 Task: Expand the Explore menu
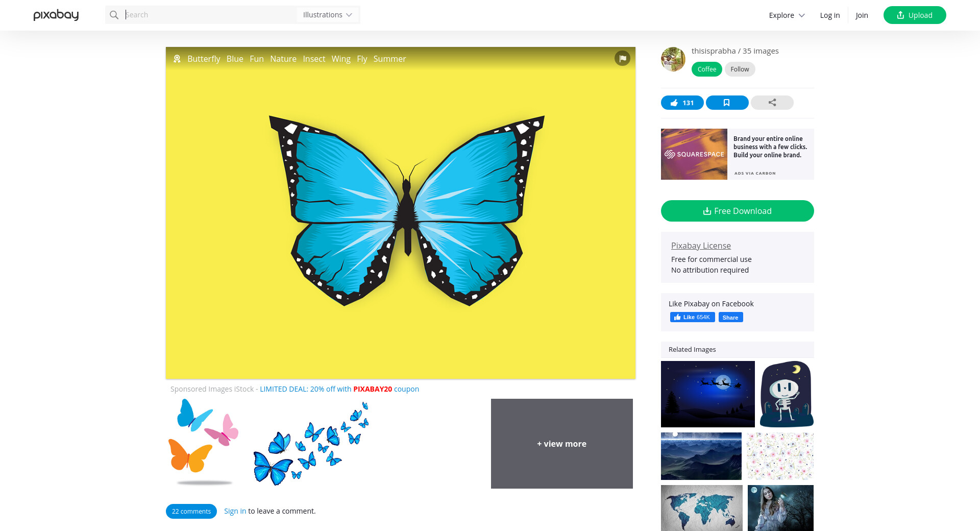tap(787, 15)
